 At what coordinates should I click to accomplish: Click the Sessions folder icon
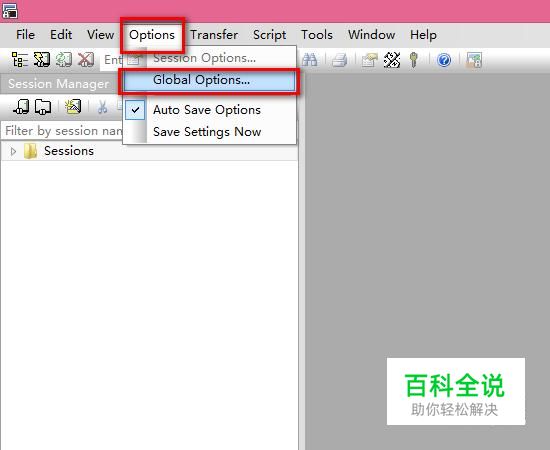tap(31, 151)
